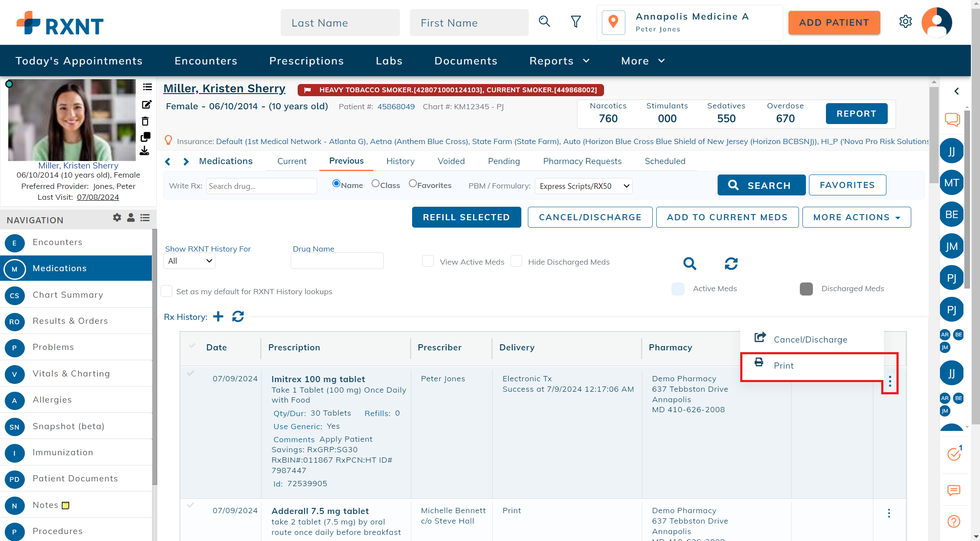Image resolution: width=980 pixels, height=541 pixels.
Task: Refresh Rx History list icon
Action: tap(238, 316)
